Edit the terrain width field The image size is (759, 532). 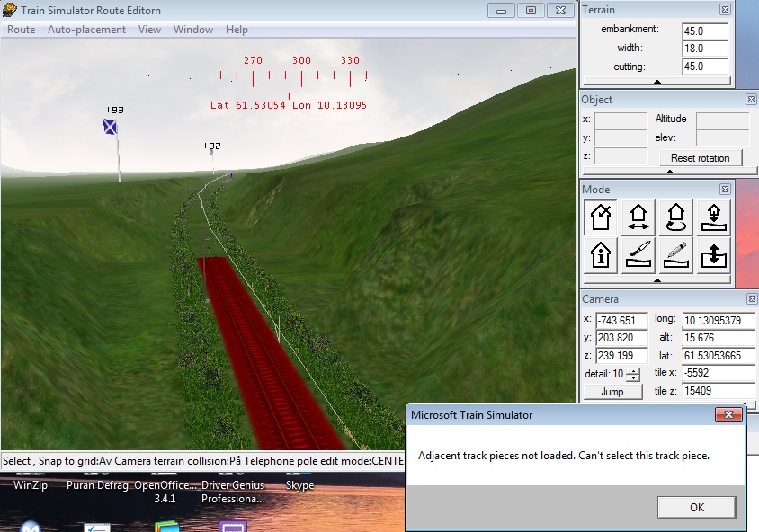point(705,49)
